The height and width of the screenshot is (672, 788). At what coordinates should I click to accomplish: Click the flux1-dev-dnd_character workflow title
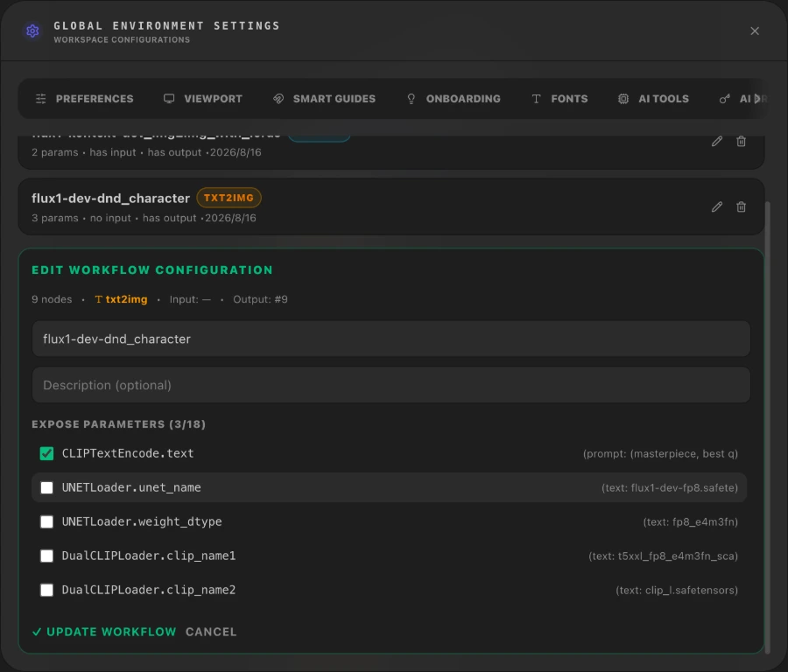(x=110, y=199)
